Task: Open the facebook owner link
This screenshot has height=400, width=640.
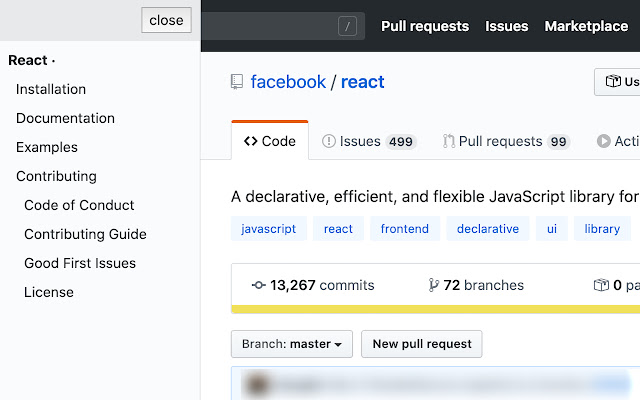Action: (x=288, y=82)
